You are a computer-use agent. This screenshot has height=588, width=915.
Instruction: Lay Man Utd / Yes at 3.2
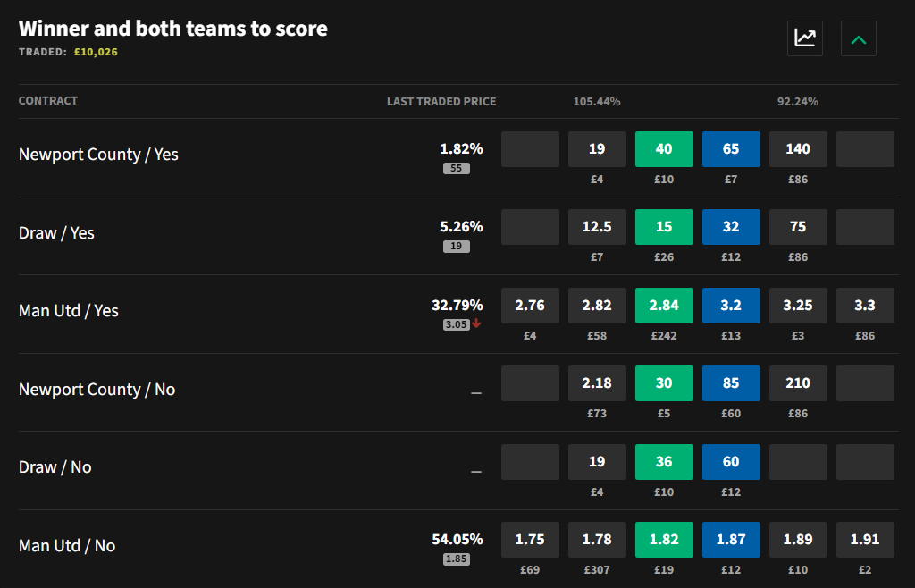pyautogui.click(x=731, y=306)
